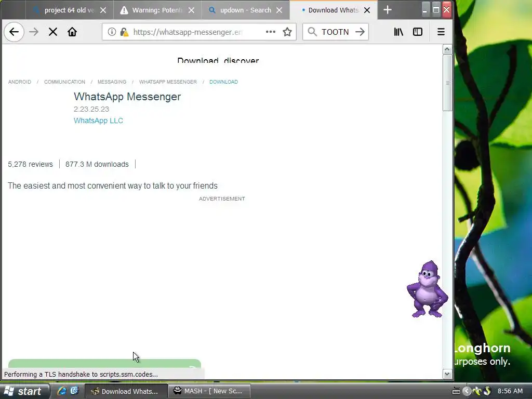Click the taskbar clock 8:56 AM
The image size is (532, 399).
coord(510,391)
